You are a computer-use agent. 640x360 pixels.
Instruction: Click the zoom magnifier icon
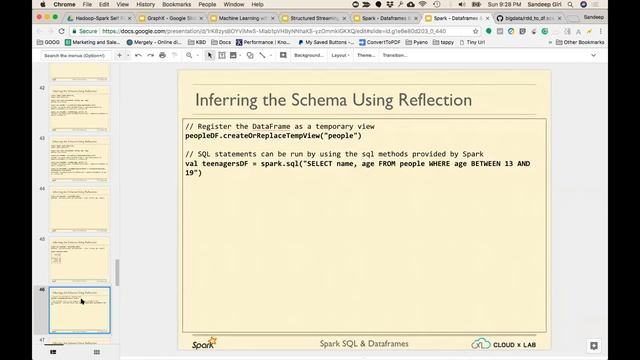[x=189, y=55]
